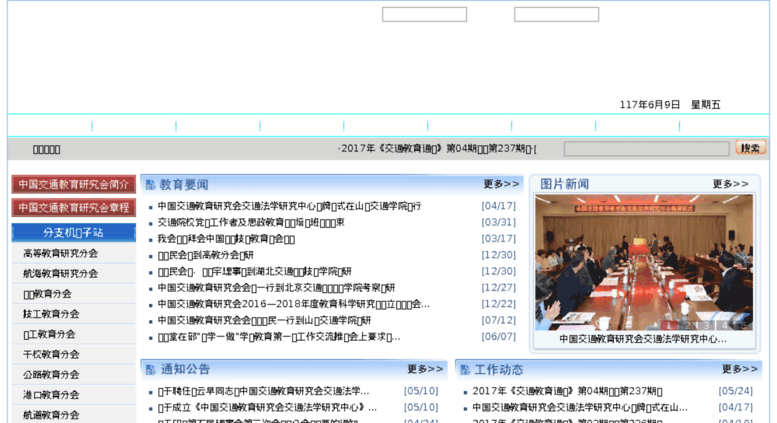
Task: Open 公路教育分会 in the sidebar
Action: [51, 375]
